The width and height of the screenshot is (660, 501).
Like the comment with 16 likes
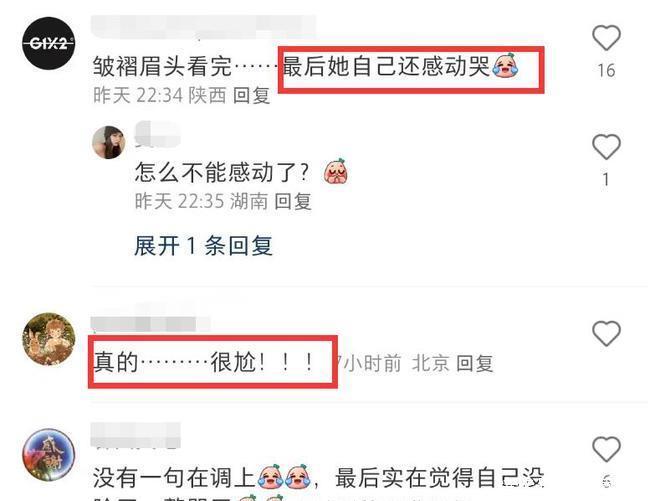[606, 38]
